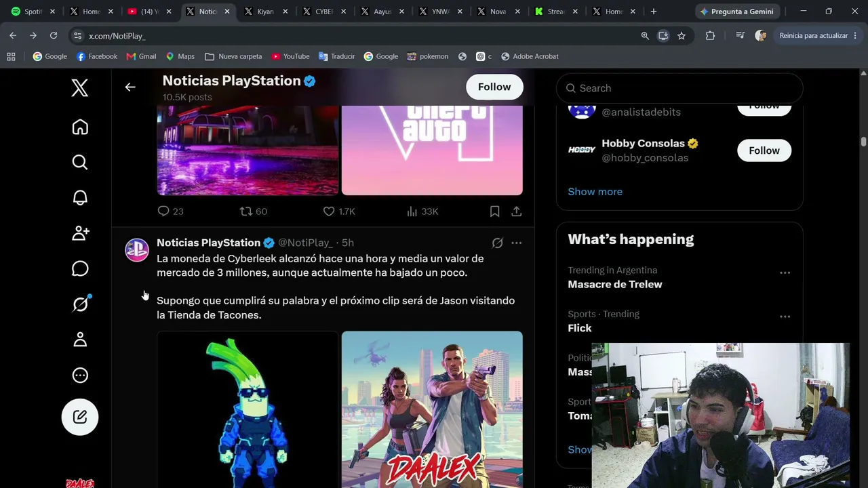Open Chat messages in the sidebar
Image resolution: width=868 pixels, height=488 pixels.
[x=80, y=268]
